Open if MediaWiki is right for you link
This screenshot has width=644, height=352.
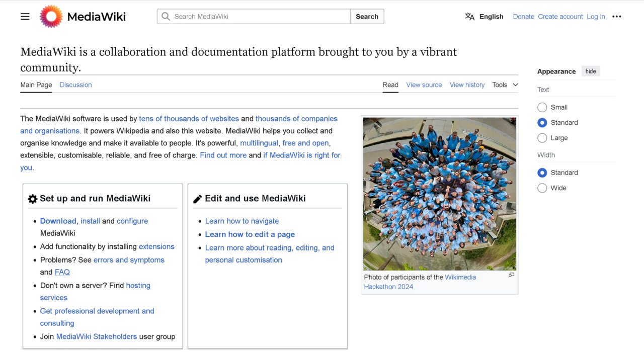[x=302, y=155]
